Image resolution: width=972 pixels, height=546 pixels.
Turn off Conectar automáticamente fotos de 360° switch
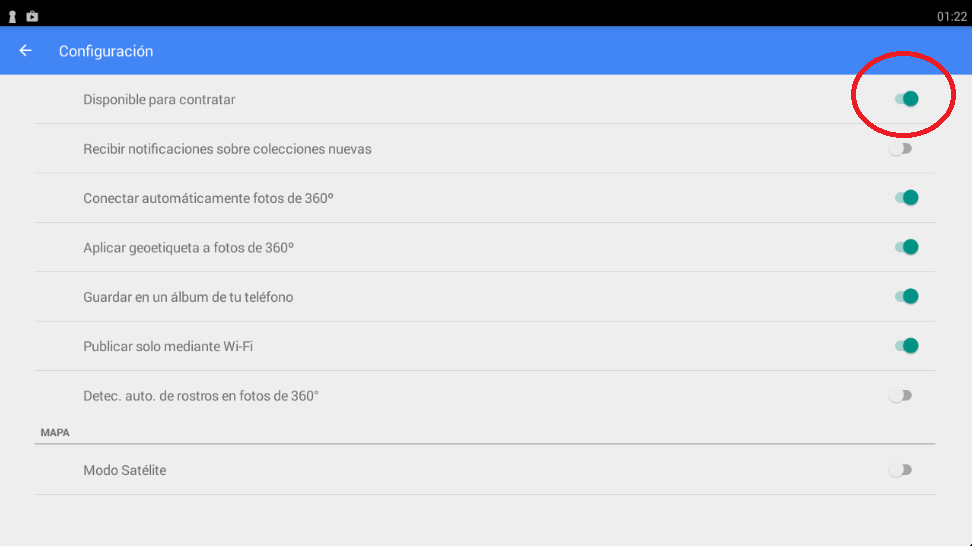point(906,198)
